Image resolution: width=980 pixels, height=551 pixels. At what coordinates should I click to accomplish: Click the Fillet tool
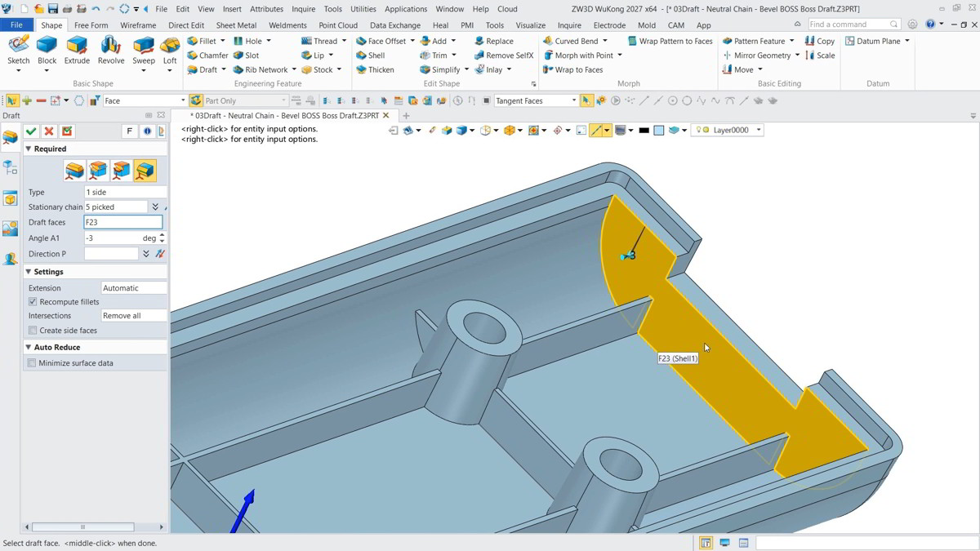click(202, 41)
